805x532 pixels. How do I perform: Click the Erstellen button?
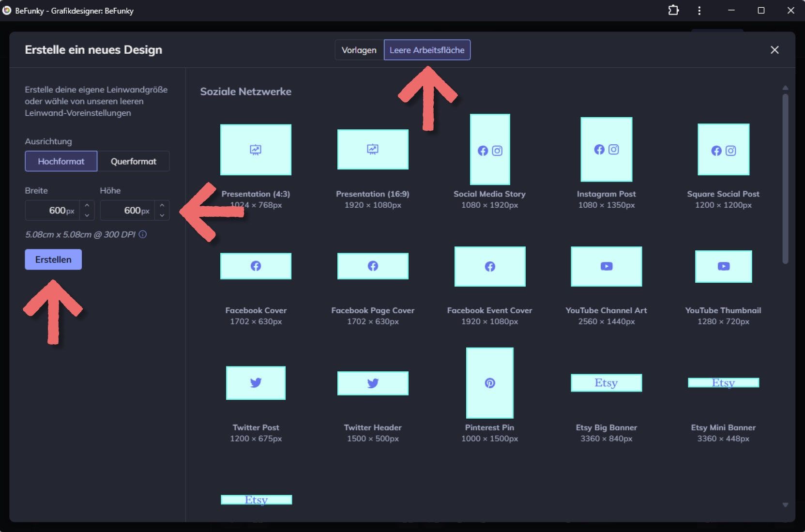pyautogui.click(x=53, y=259)
